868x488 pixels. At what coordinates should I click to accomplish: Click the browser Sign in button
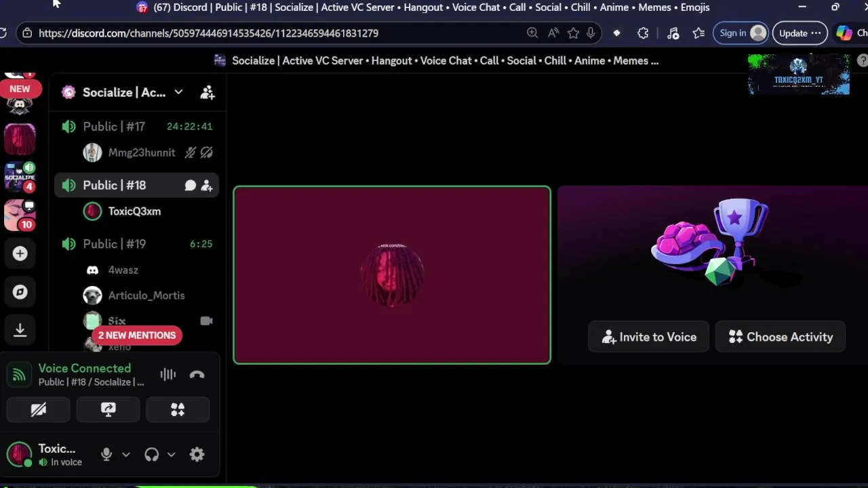(741, 33)
